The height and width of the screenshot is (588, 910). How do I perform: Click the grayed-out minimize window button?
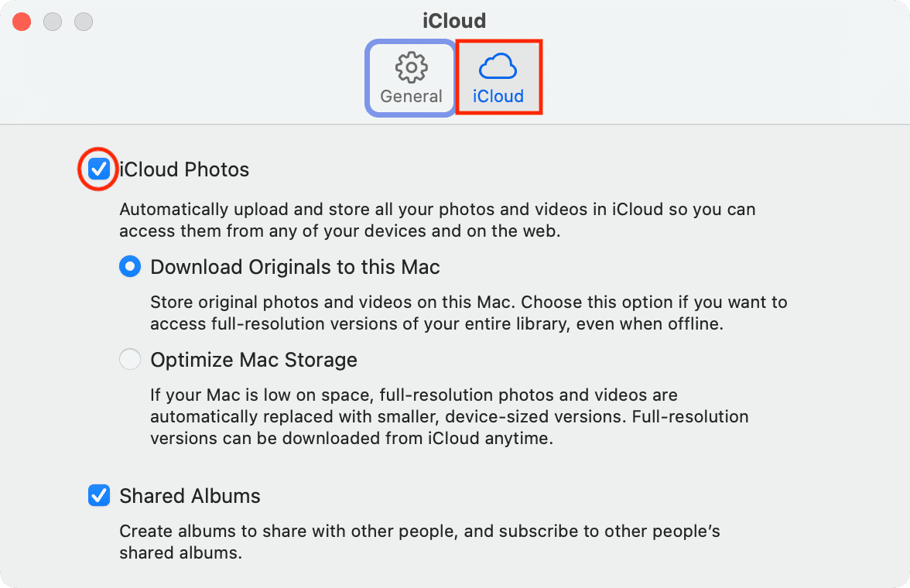pyautogui.click(x=53, y=22)
